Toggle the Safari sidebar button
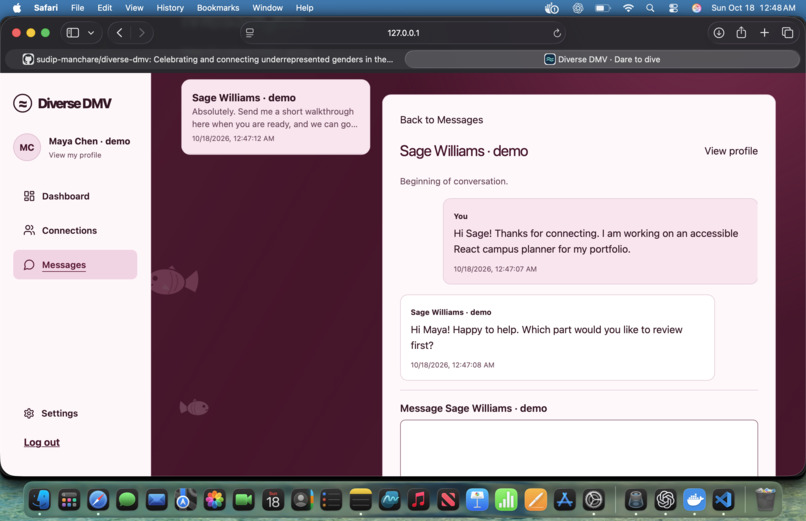This screenshot has width=806, height=521. (x=73, y=33)
